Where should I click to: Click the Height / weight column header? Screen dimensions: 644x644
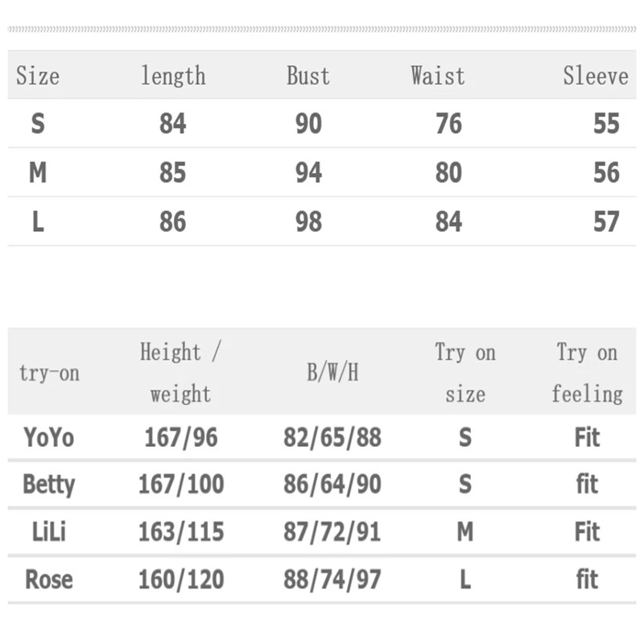click(x=180, y=373)
